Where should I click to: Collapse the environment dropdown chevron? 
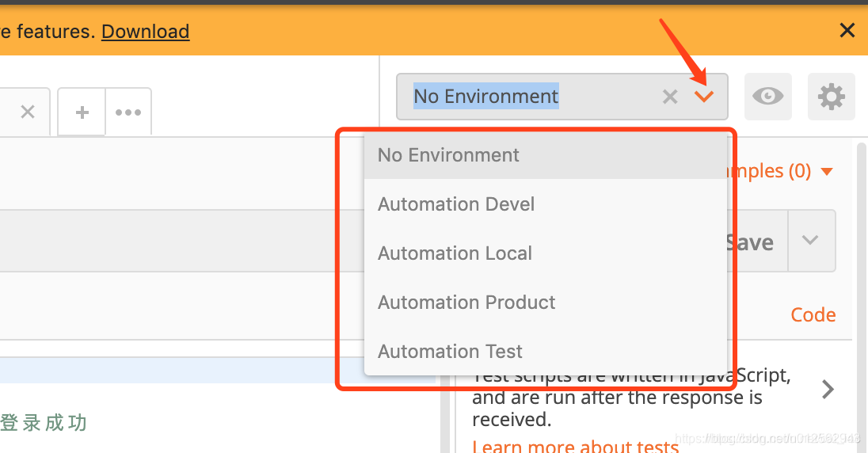(x=703, y=97)
